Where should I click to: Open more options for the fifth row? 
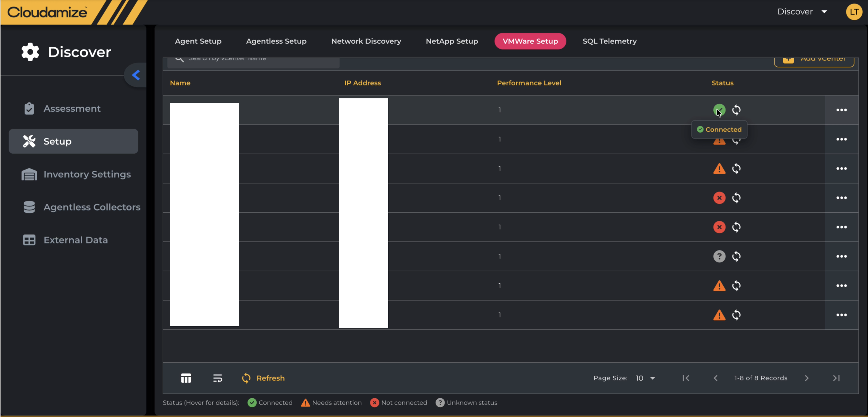(x=841, y=227)
